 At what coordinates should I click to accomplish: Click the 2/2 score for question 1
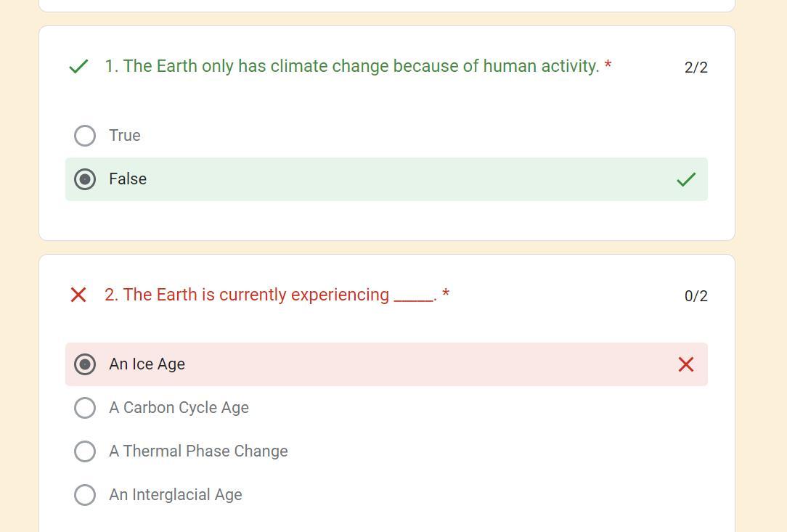[696, 67]
